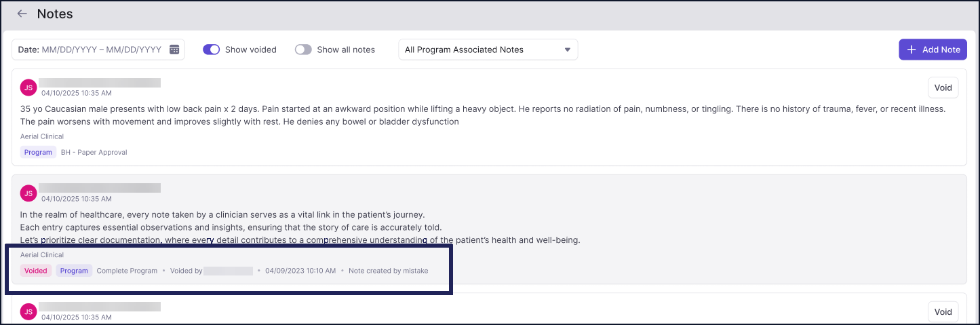
Task: Click the JS avatar on the third note
Action: pos(28,311)
